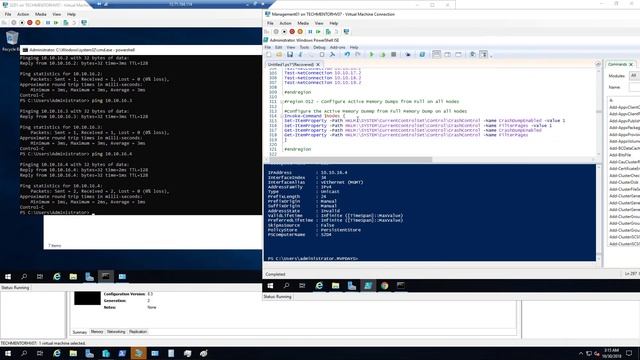Show script pane right layout icon
This screenshot has height=360, width=640.
pos(447,54)
